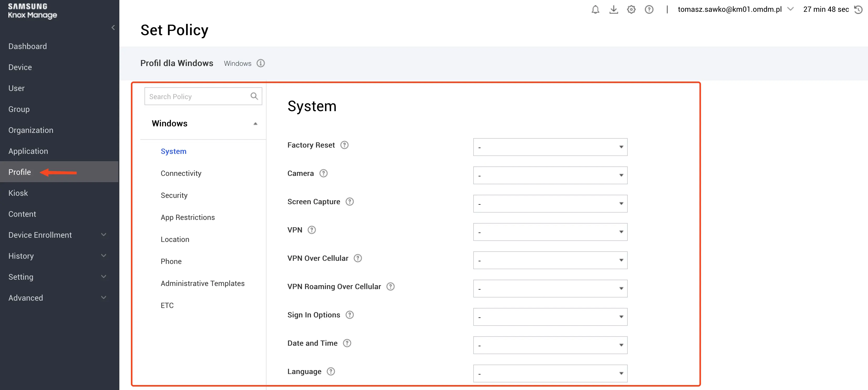This screenshot has height=390, width=868.
Task: Open the help question mark in header
Action: (649, 9)
